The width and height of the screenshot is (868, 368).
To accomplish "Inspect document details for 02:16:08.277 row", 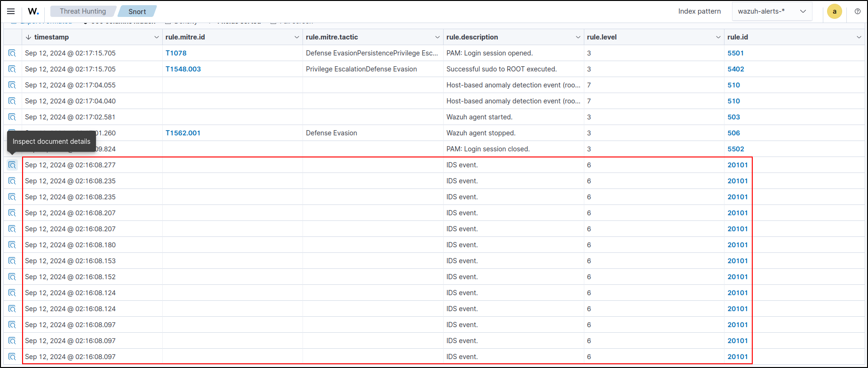I will pos(12,165).
